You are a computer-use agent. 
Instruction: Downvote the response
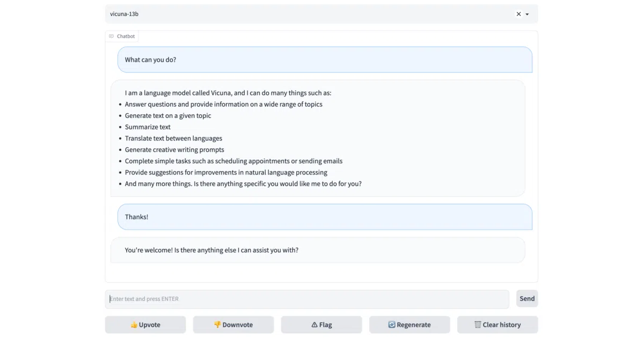pos(233,325)
